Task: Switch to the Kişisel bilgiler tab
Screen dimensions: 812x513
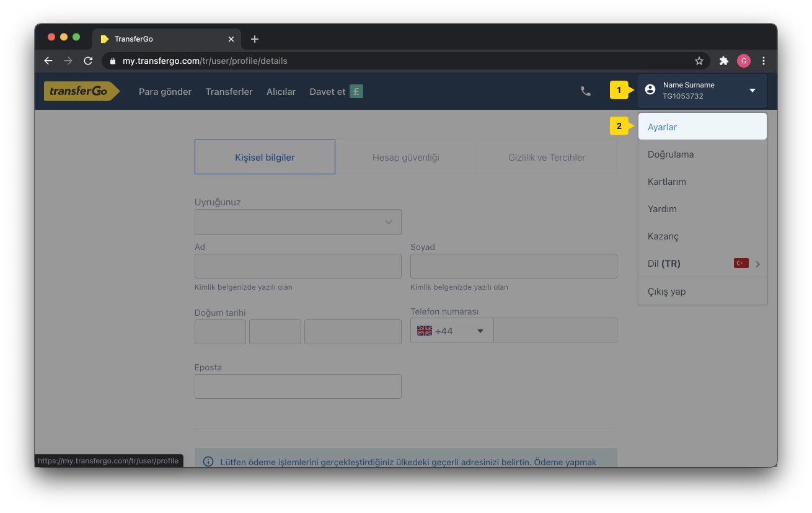Action: pyautogui.click(x=265, y=157)
